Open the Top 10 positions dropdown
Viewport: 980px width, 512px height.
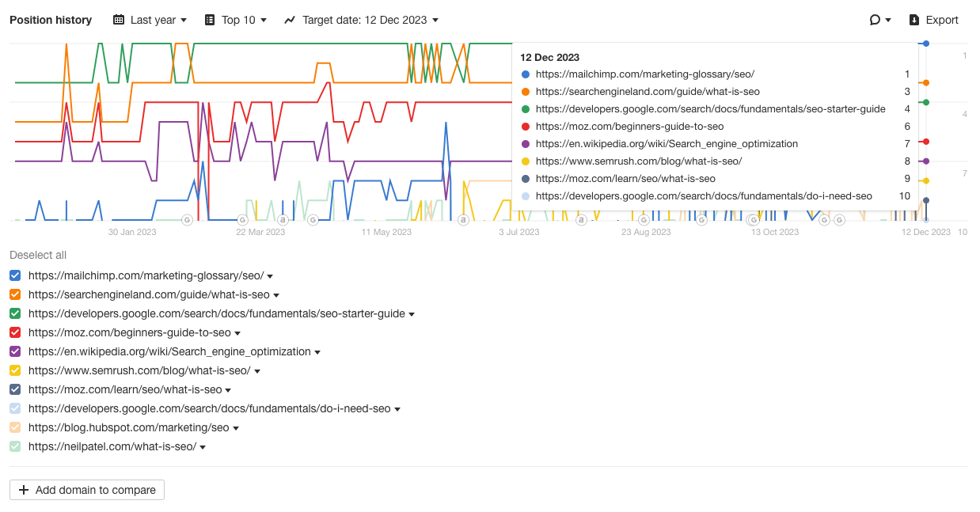(235, 20)
